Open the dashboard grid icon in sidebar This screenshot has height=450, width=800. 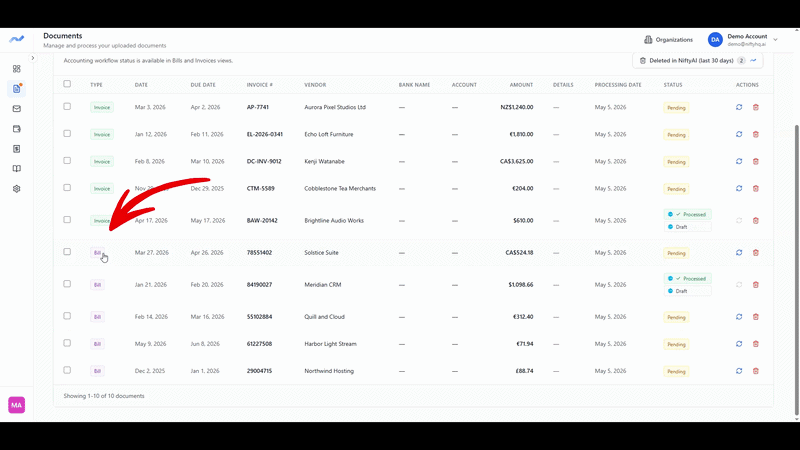17,69
